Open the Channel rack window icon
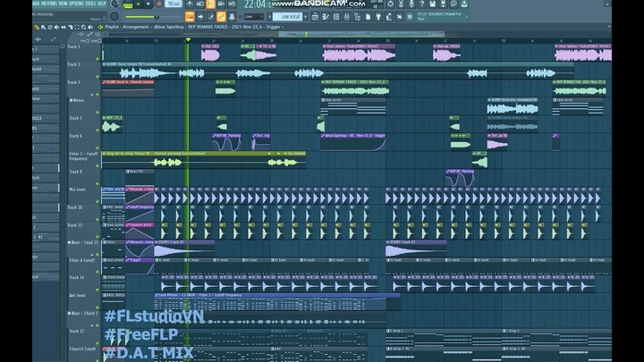644x362 pixels. (336, 17)
